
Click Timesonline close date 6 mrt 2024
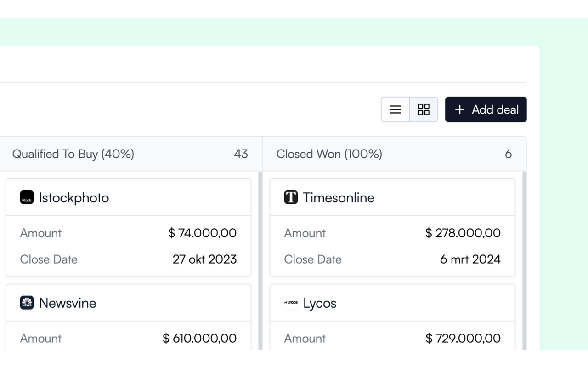[470, 259]
